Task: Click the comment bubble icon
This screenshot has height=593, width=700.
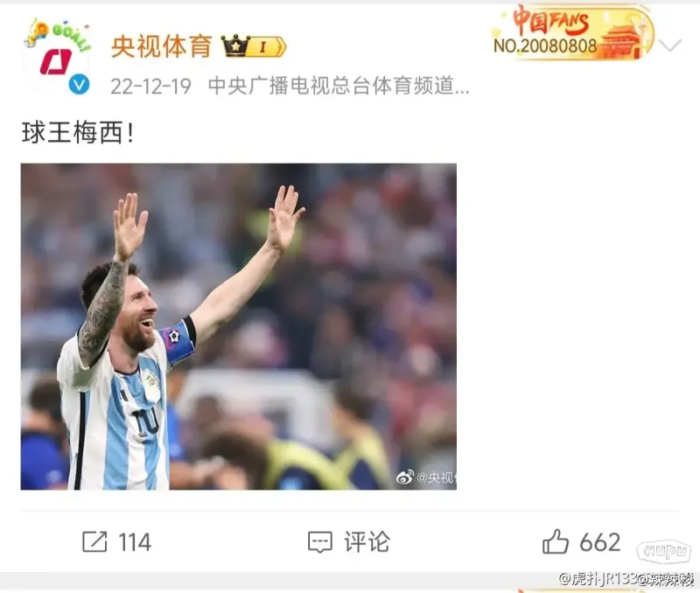Action: pos(320,542)
